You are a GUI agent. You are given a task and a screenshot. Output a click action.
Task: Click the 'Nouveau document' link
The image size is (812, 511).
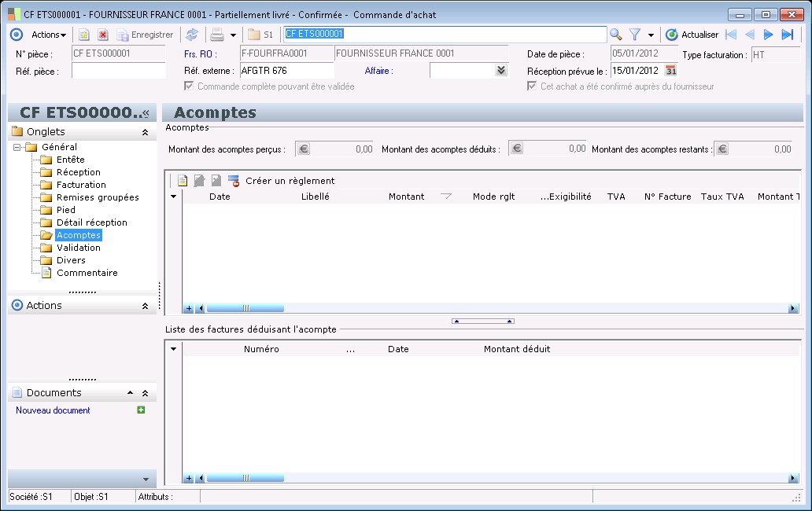[x=53, y=410]
